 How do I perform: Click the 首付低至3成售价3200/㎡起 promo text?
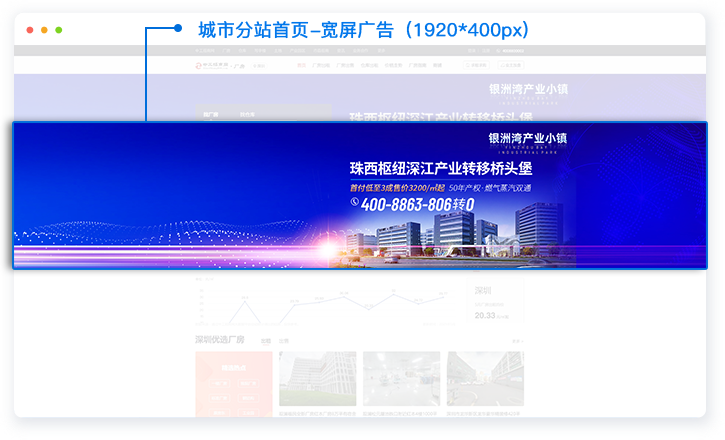pos(397,188)
